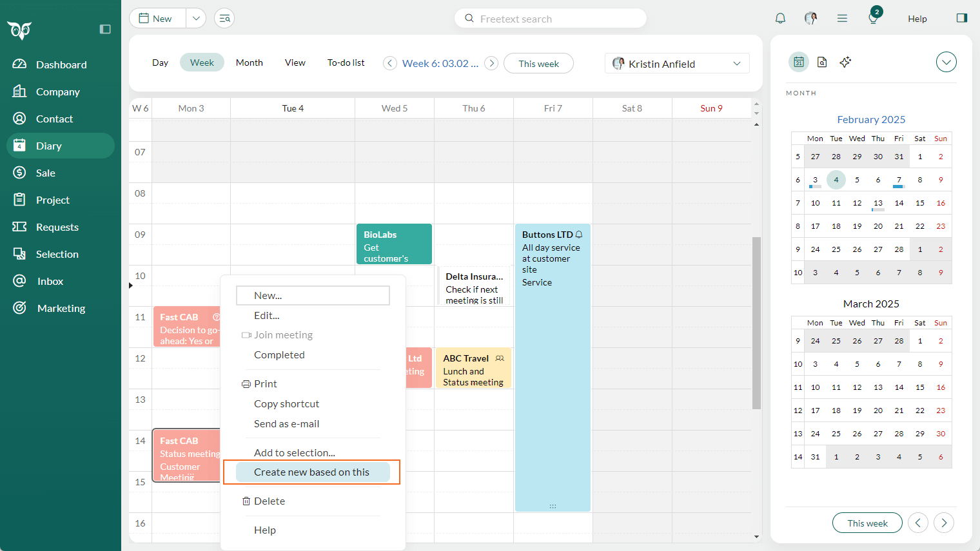The height and width of the screenshot is (551, 980).
Task: Open Kristin Anfield user dropdown
Action: (677, 63)
